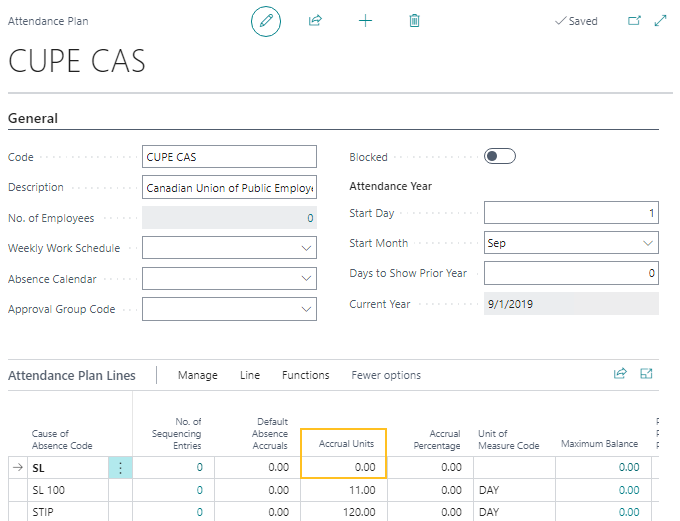Click the plus icon to create new
This screenshot has height=521, width=680.
[365, 20]
